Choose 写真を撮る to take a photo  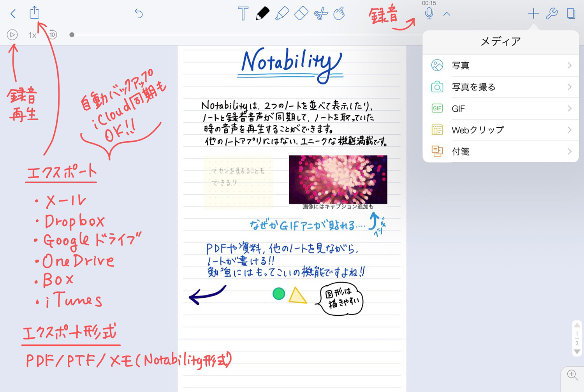(x=501, y=87)
